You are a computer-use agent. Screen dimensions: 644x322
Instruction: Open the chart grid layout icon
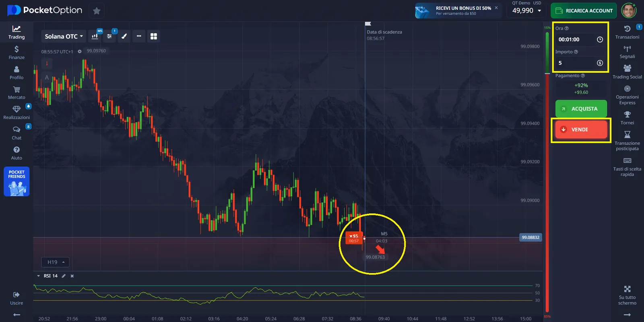(153, 36)
